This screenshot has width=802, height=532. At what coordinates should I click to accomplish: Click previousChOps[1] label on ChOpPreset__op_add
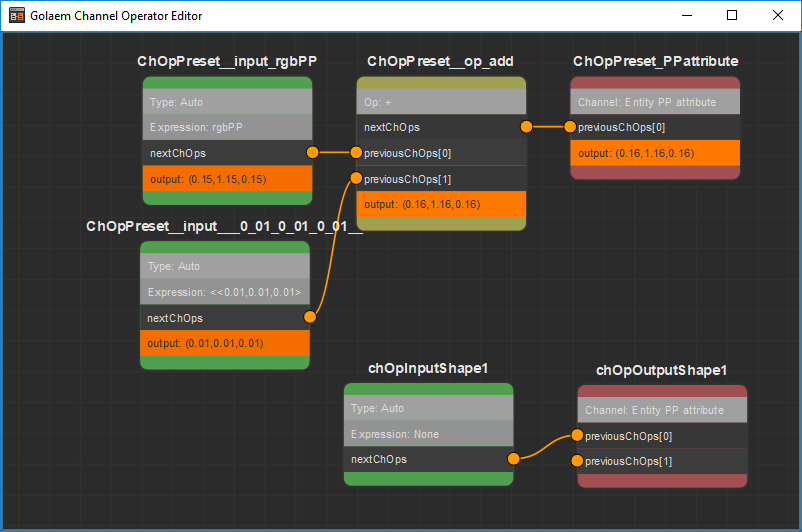pyautogui.click(x=408, y=179)
